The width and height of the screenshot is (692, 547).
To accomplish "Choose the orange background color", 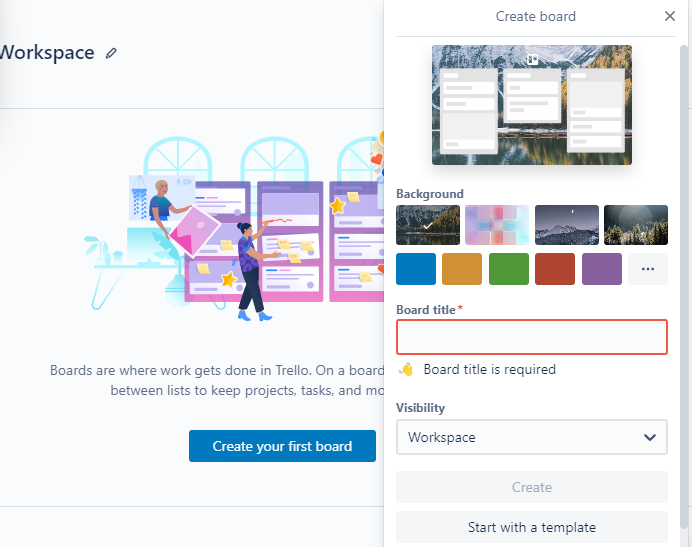I will (462, 269).
